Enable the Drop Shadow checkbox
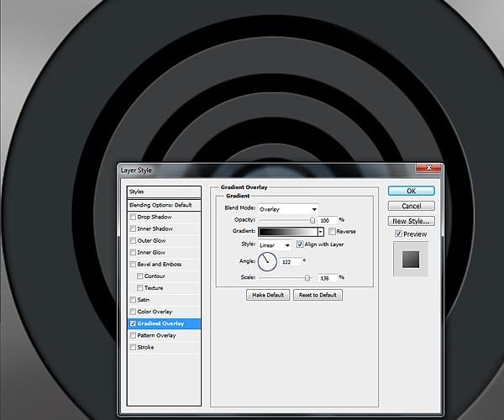Image resolution: width=504 pixels, height=420 pixels. [133, 217]
